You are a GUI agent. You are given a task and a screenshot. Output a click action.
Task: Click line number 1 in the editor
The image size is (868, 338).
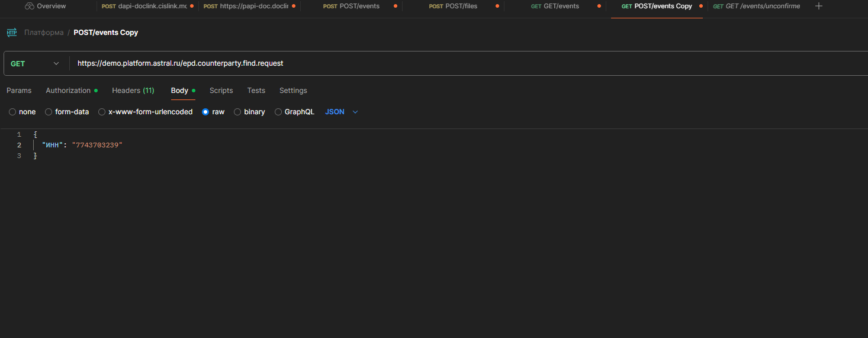pos(19,134)
